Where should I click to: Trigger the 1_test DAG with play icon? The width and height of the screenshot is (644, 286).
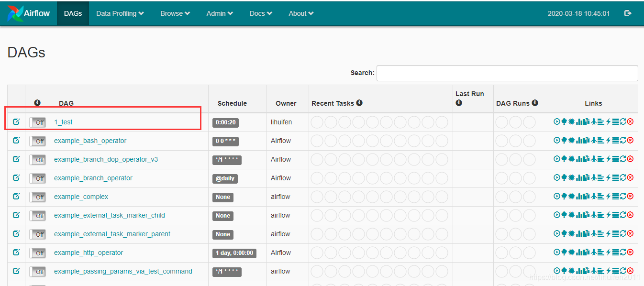pos(557,121)
